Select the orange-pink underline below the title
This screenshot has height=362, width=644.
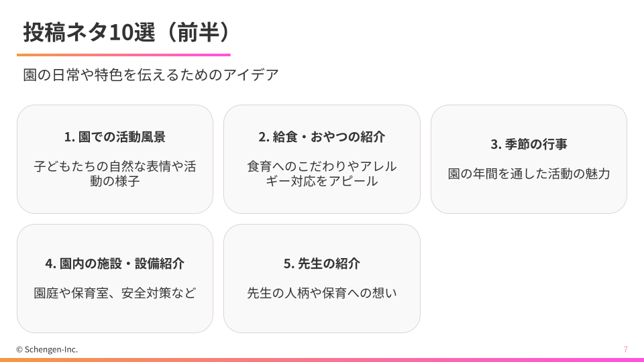(123, 55)
